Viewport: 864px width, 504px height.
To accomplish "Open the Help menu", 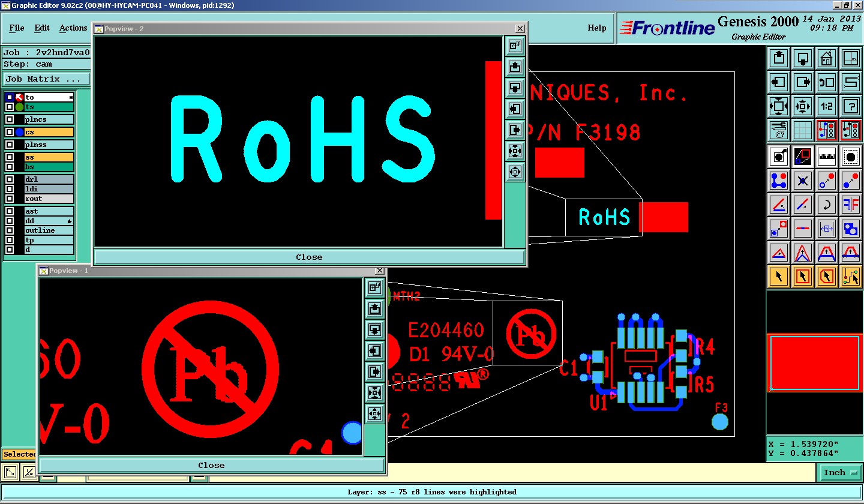I will point(596,28).
